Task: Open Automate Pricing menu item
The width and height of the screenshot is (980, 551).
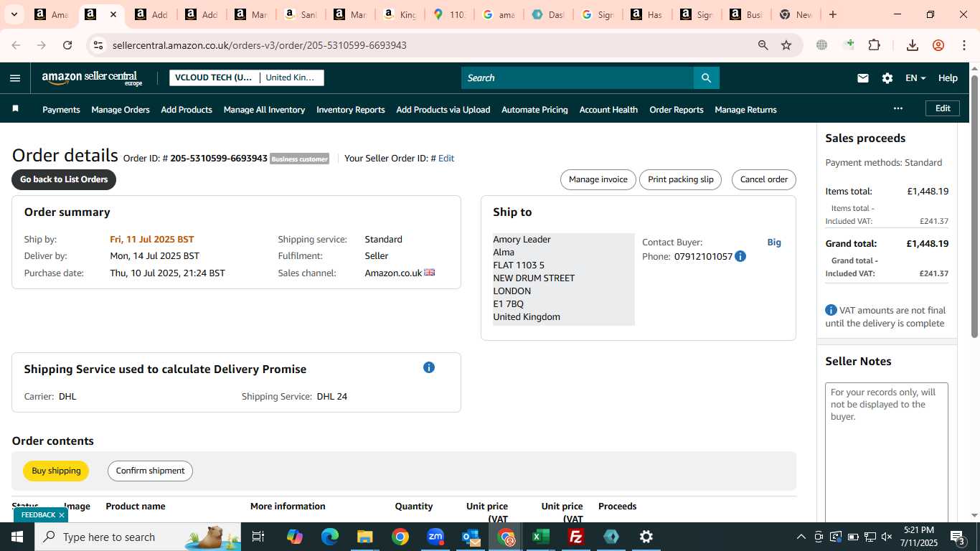Action: [534, 110]
